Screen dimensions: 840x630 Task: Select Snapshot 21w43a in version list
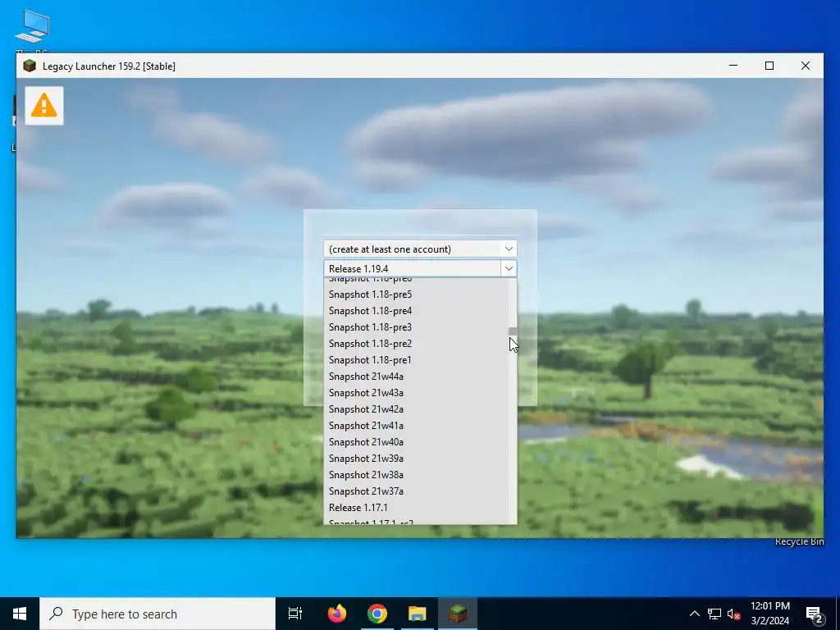click(x=416, y=393)
